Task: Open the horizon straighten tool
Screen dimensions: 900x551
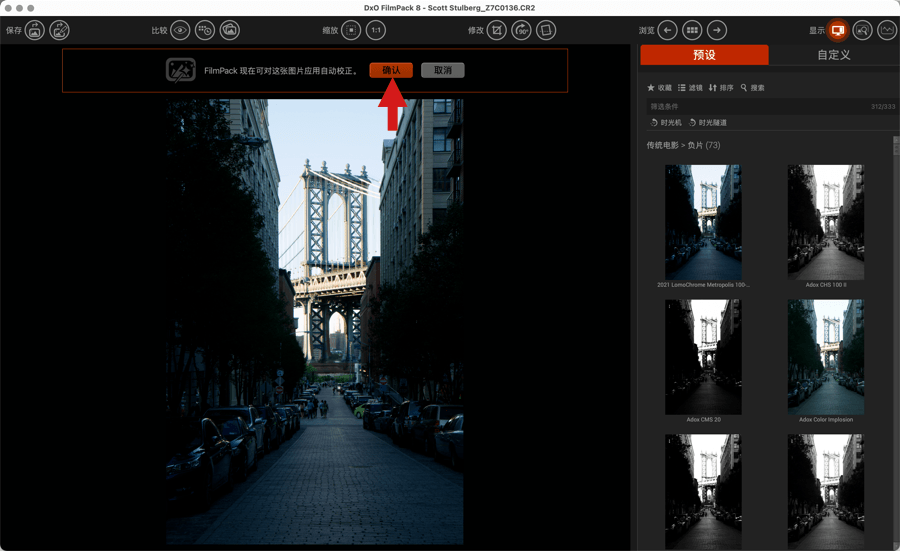Action: (546, 31)
